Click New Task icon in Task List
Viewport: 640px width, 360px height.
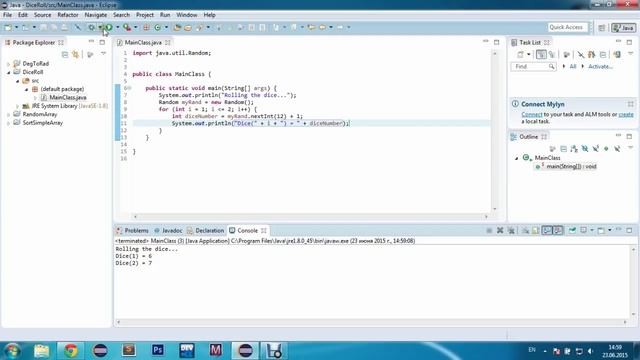pos(520,54)
